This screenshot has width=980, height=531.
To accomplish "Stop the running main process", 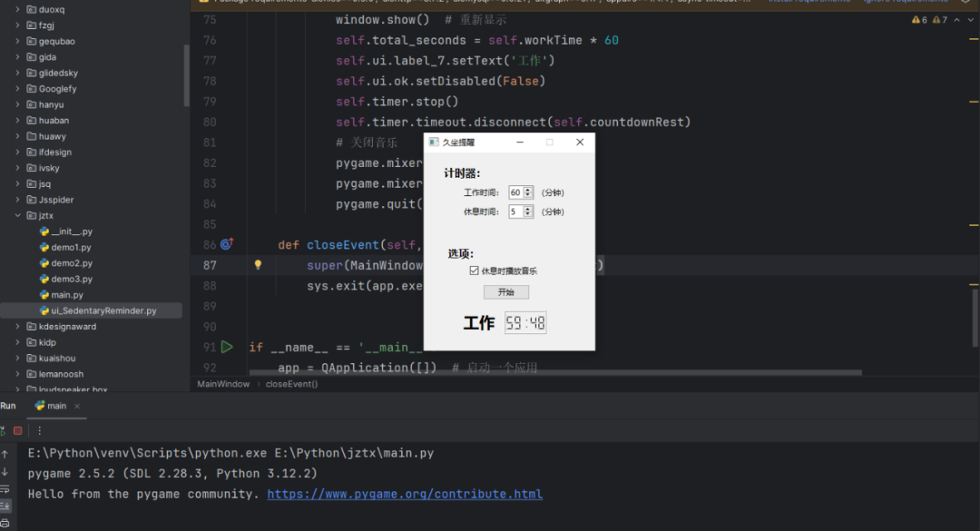I will point(18,430).
